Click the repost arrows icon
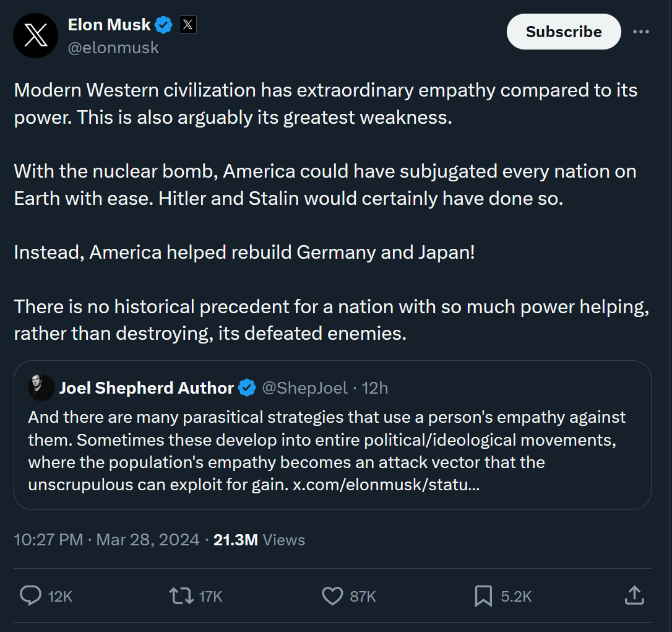Screen dimensions: 672x632 point(181,596)
